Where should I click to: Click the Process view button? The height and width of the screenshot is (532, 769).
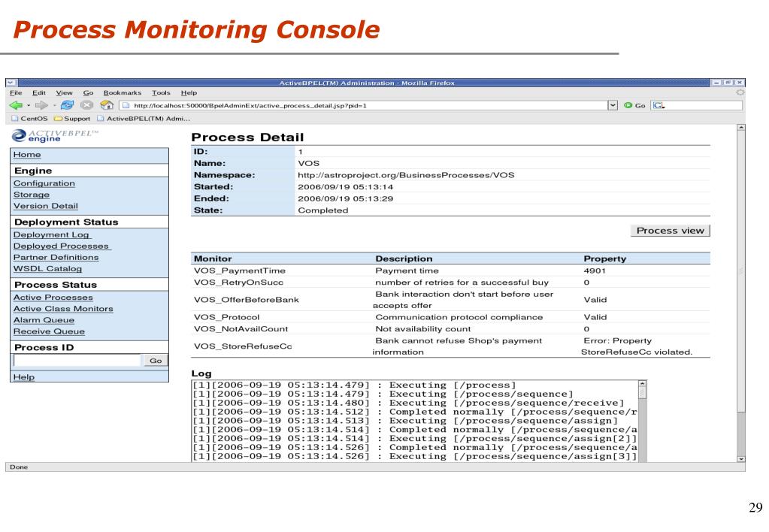click(670, 231)
